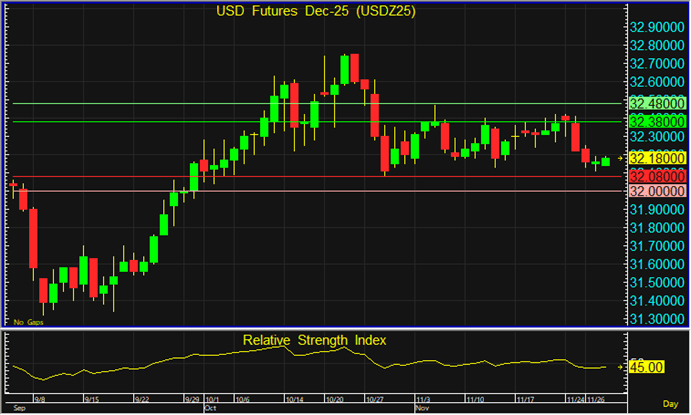
Task: Select the "Nov" month label on time axis
Action: tap(421, 408)
